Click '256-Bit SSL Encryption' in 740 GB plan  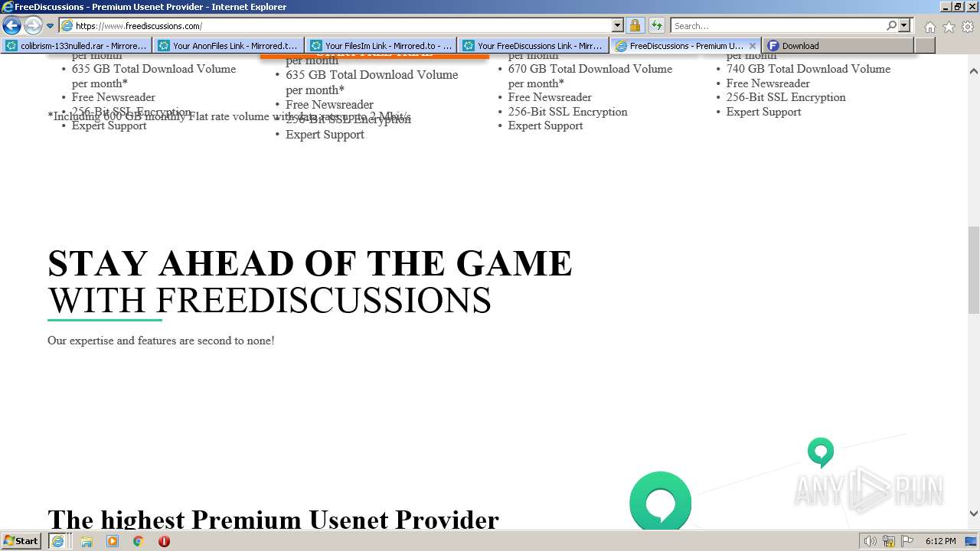point(786,97)
